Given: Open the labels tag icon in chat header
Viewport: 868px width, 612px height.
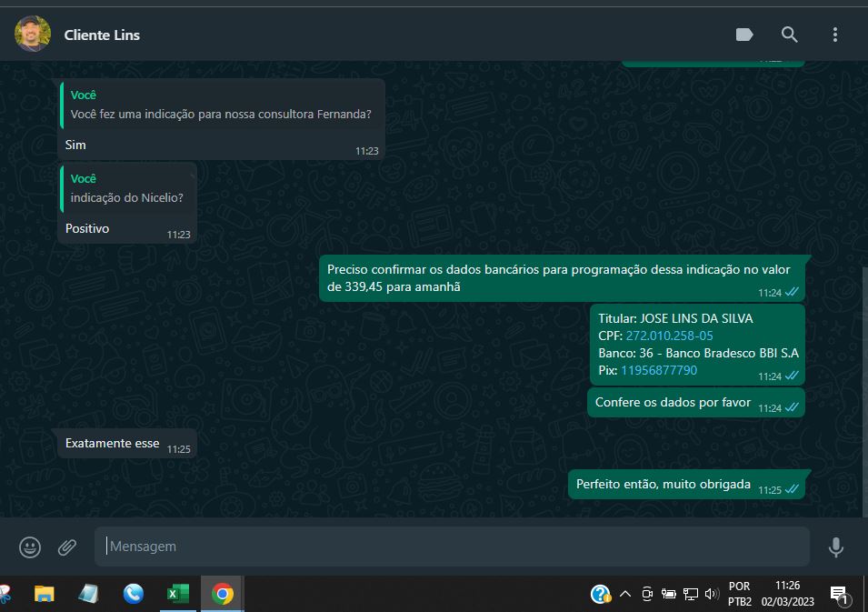Looking at the screenshot, I should pos(743,35).
